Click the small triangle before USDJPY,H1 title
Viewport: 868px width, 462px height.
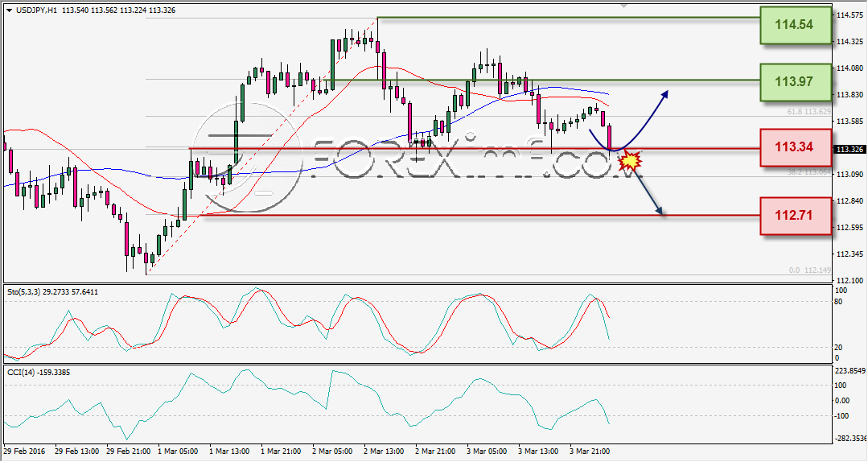click(x=10, y=10)
